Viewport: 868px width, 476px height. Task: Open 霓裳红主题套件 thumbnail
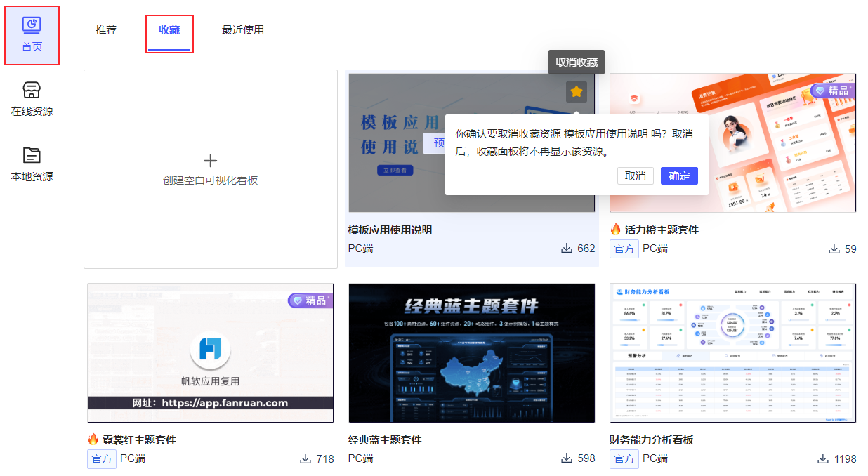pos(210,352)
